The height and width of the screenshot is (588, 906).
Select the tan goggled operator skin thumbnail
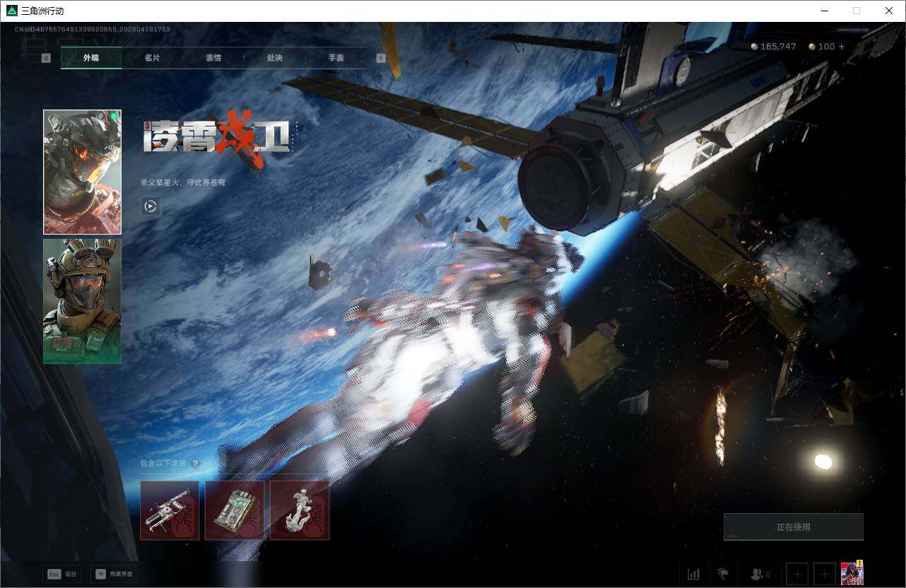coord(82,301)
